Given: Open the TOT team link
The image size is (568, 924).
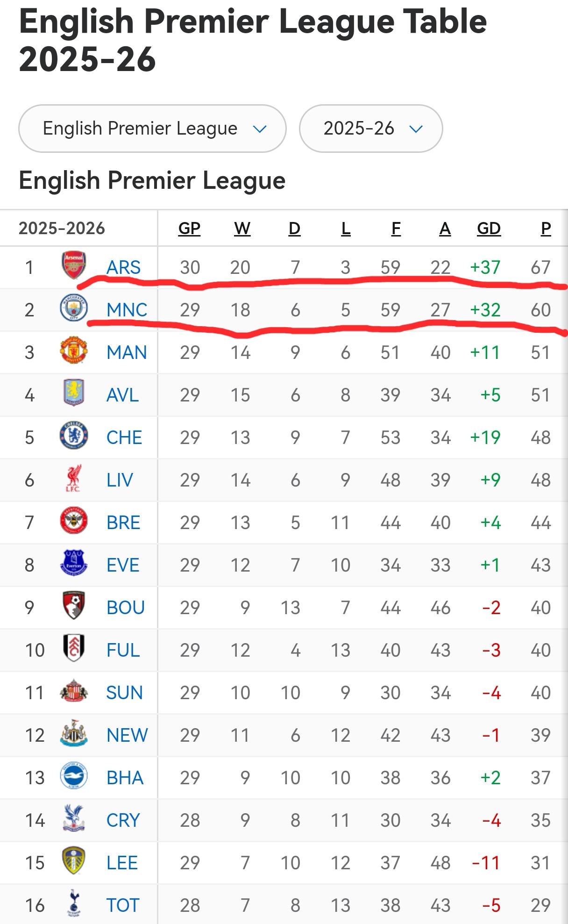Looking at the screenshot, I should [123, 905].
